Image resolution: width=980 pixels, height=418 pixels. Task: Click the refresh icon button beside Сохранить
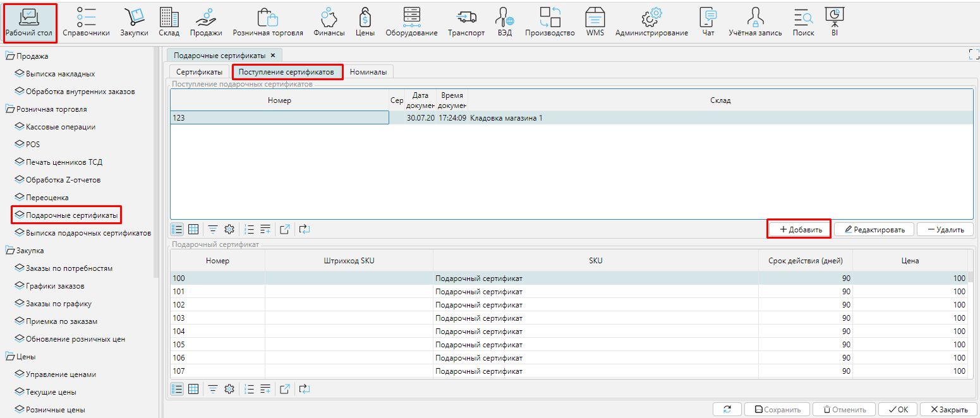point(727,409)
